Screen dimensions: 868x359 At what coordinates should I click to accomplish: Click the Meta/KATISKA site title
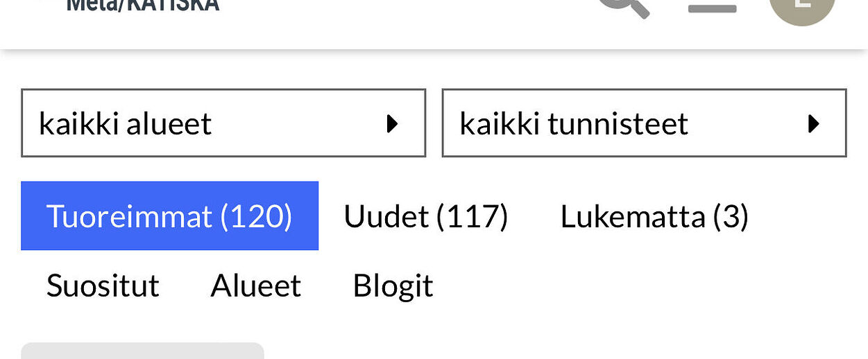[x=142, y=6]
